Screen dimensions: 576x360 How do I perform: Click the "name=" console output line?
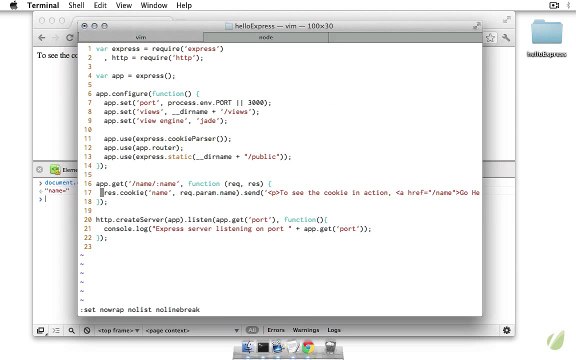(x=57, y=191)
